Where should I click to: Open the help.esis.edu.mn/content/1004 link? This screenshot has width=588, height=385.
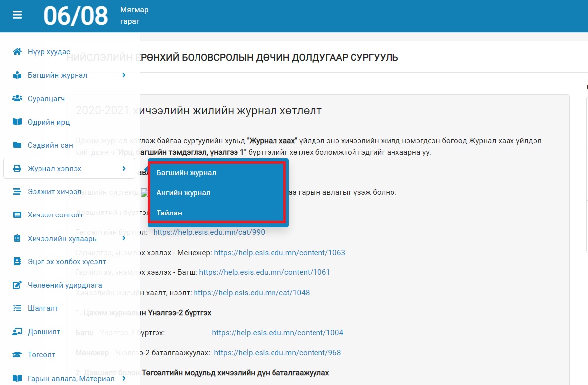[x=277, y=333]
